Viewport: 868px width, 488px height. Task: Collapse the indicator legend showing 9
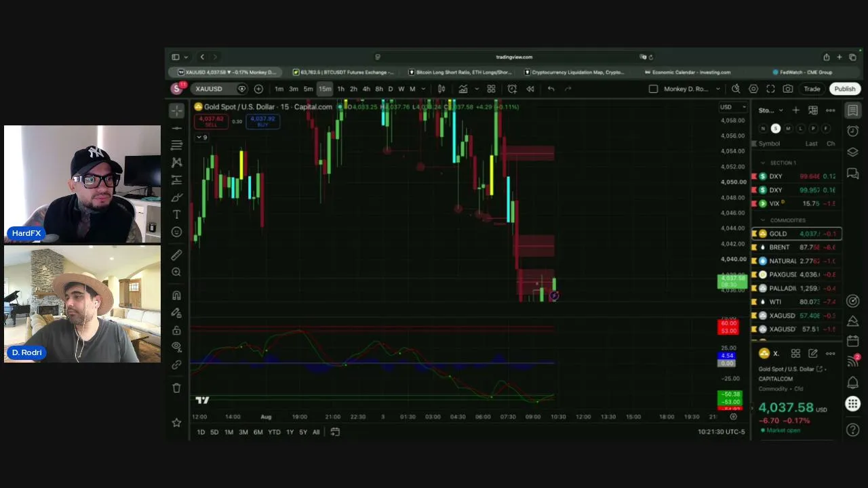(x=201, y=138)
